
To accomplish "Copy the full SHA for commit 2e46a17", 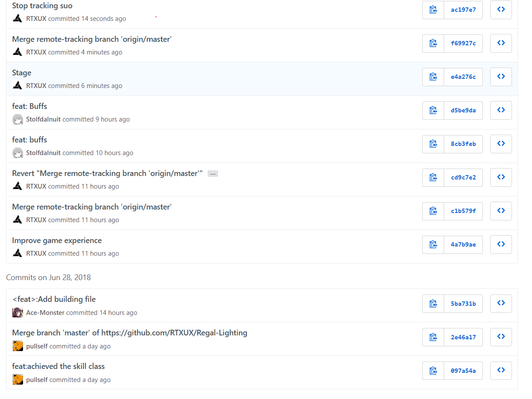I will 433,337.
